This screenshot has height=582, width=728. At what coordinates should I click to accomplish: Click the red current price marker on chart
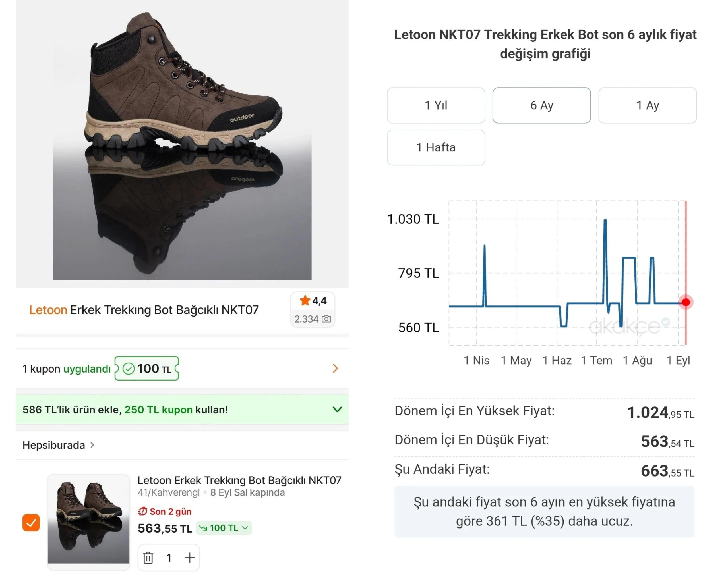[685, 302]
